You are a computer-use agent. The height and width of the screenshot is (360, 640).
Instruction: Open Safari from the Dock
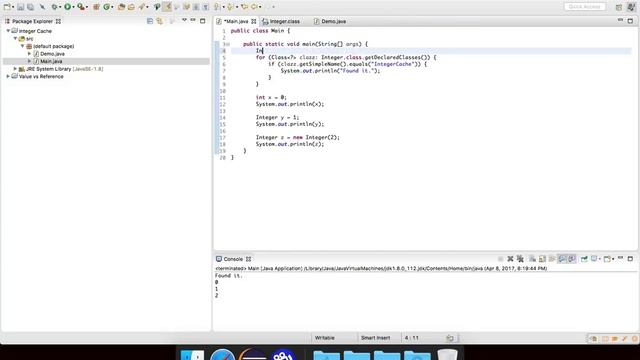coord(222,355)
